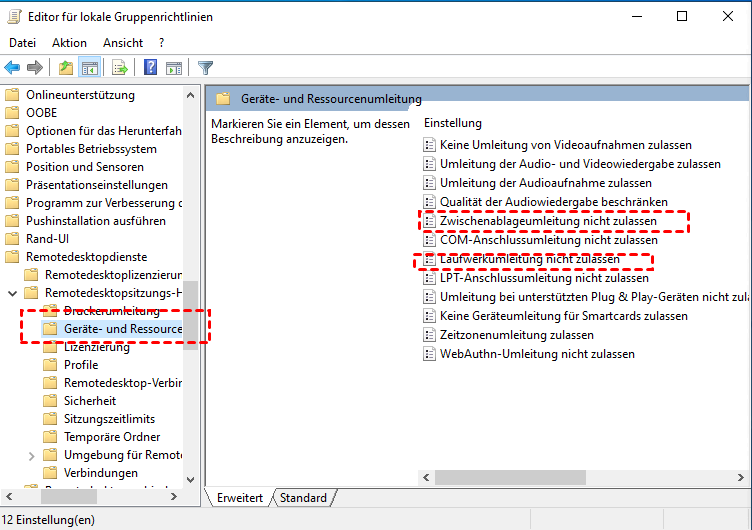Open the Aktion menu

[x=69, y=43]
